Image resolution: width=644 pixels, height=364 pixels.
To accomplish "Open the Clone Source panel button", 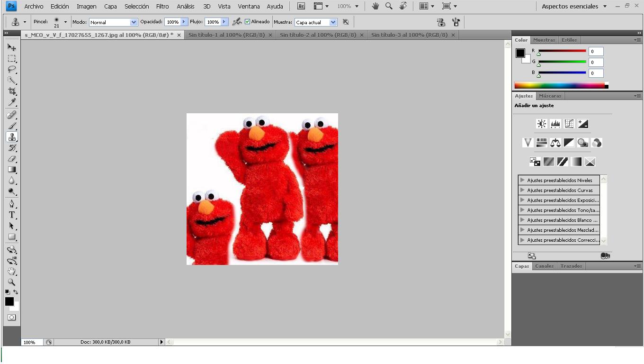I will [441, 22].
